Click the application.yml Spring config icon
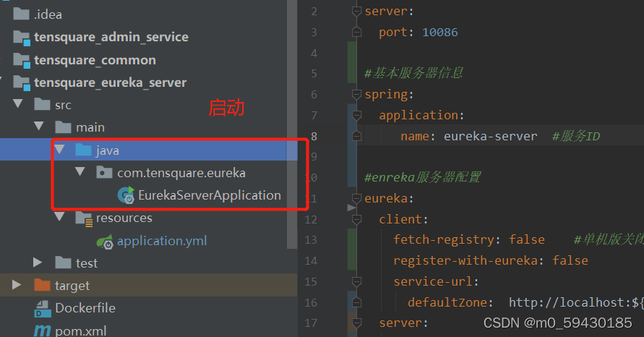 pyautogui.click(x=105, y=242)
